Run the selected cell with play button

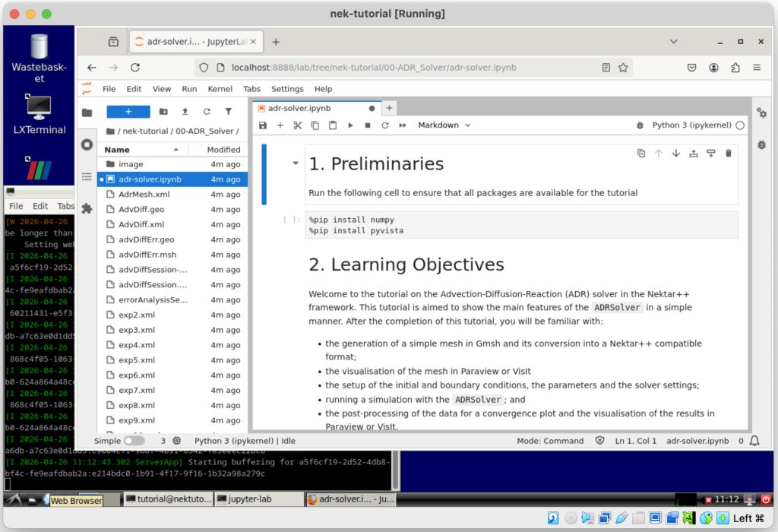point(350,125)
